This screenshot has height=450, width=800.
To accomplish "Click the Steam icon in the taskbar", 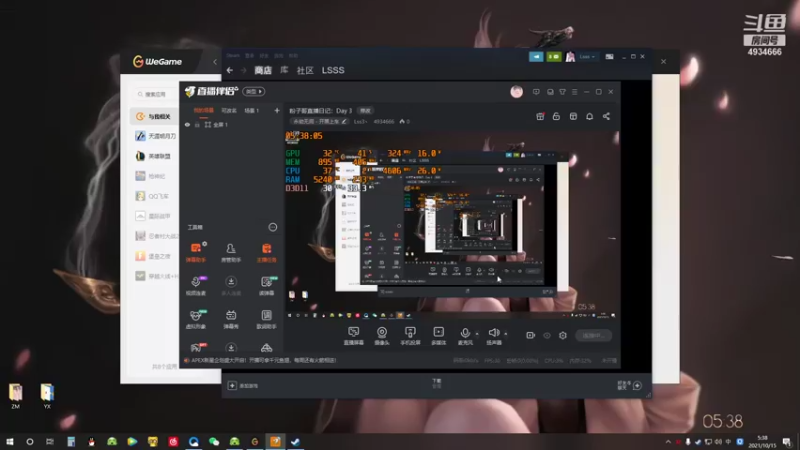I will (x=295, y=441).
